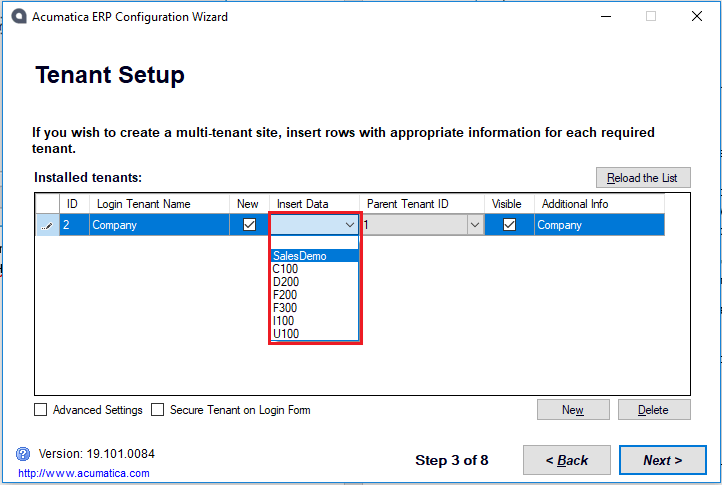Click the Visible column header
Screen dimensions: 723x485
click(x=509, y=204)
